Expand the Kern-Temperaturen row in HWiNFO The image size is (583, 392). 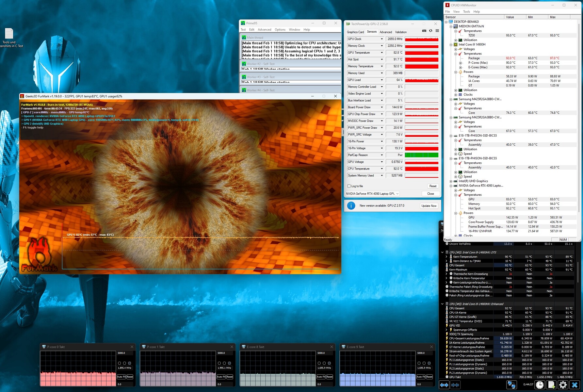(446, 257)
